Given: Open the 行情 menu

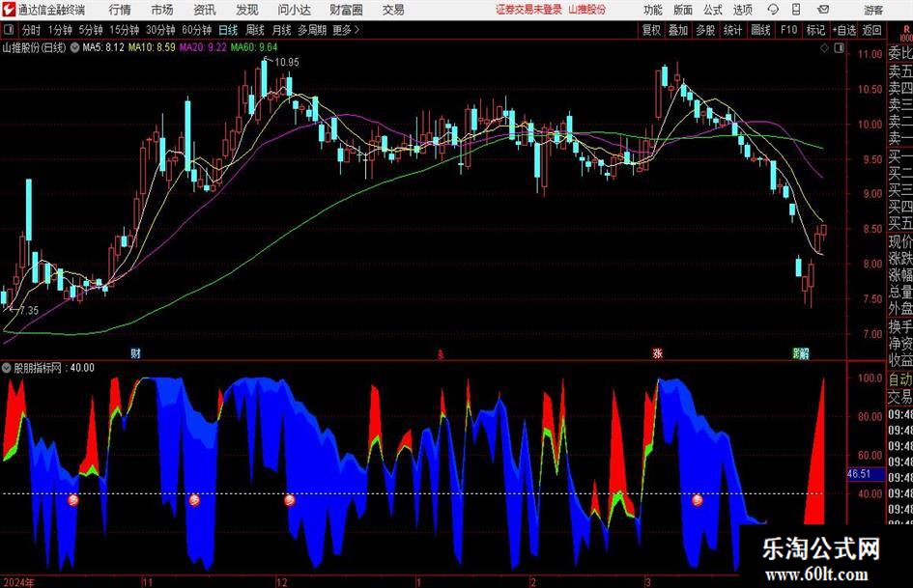Looking at the screenshot, I should point(120,10).
